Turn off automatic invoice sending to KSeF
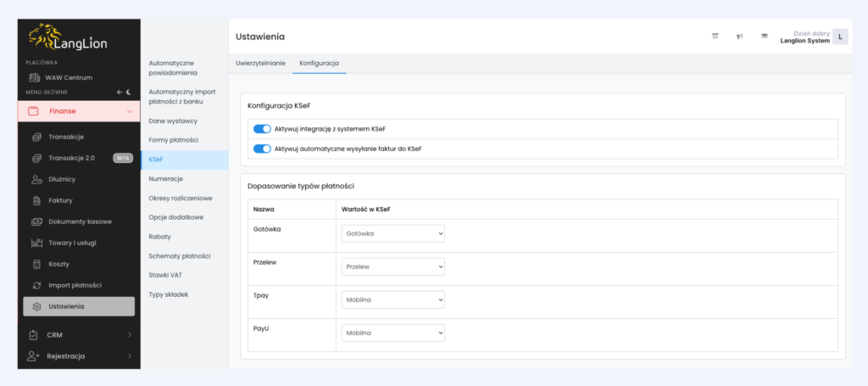The width and height of the screenshot is (868, 386). click(x=262, y=148)
